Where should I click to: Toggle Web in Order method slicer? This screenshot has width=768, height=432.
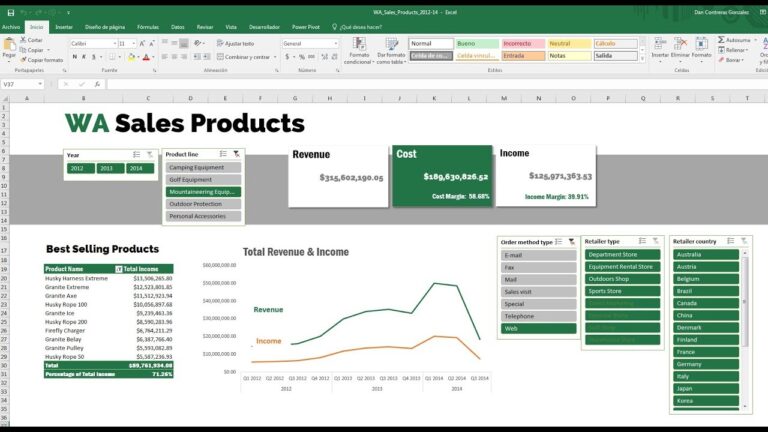(x=538, y=329)
